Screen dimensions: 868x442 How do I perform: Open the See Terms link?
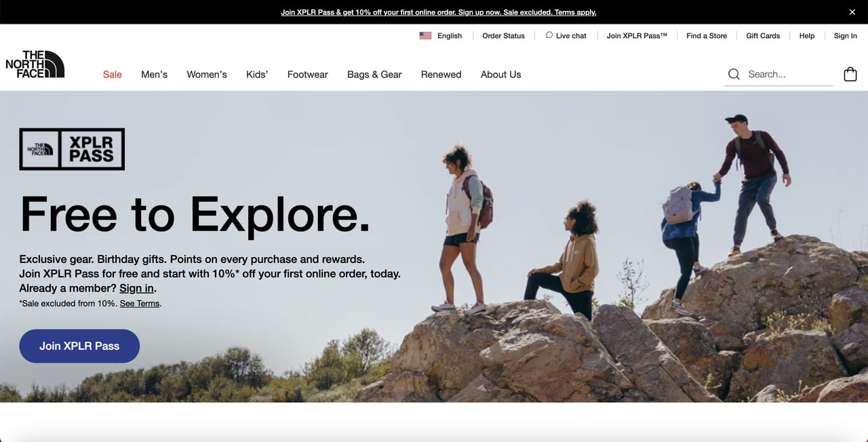tap(140, 304)
